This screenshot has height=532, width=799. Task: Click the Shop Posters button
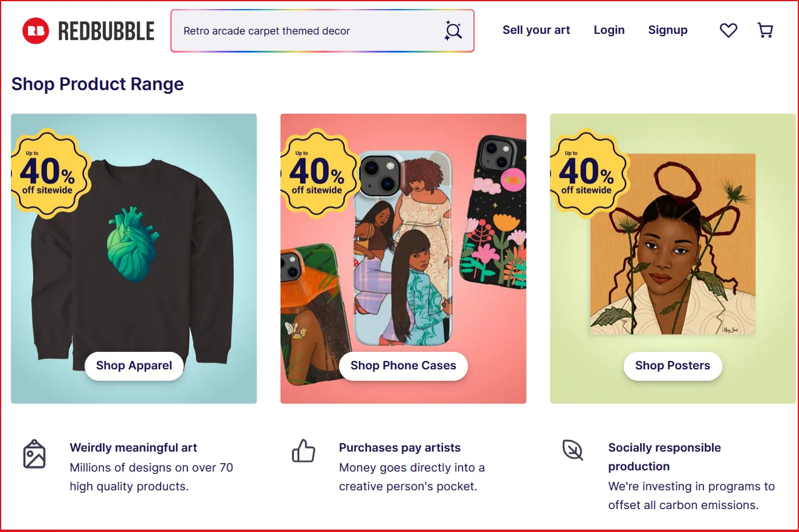[x=673, y=366]
